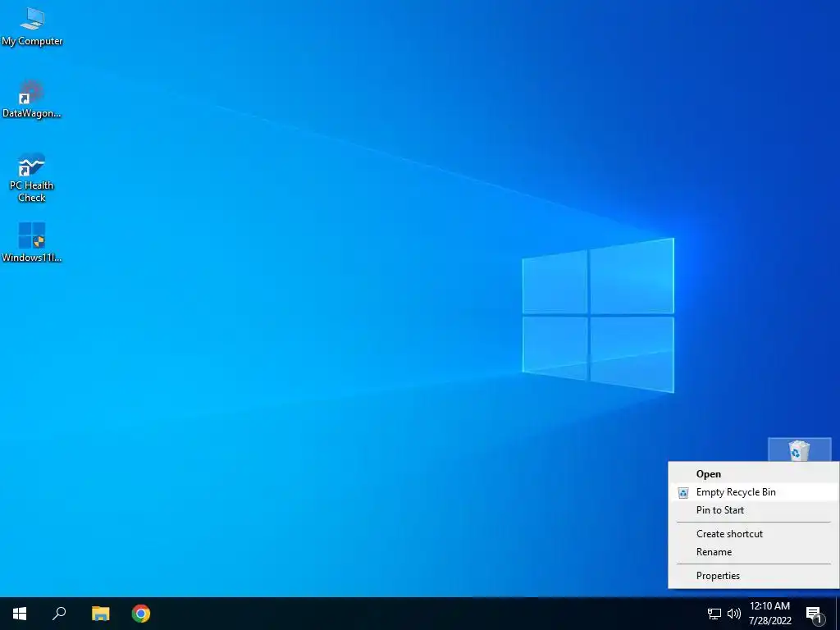Select the Windows11 installer desktop icon
The image size is (840, 630).
32,242
